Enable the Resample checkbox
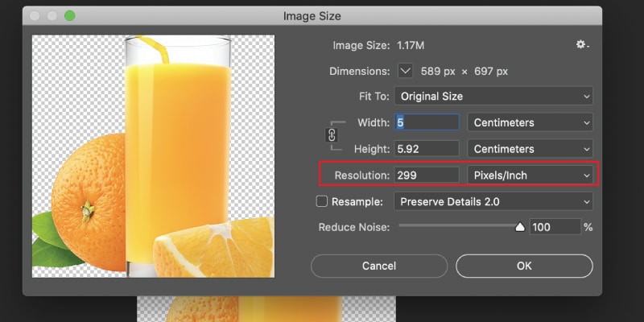The width and height of the screenshot is (644, 322). point(322,201)
